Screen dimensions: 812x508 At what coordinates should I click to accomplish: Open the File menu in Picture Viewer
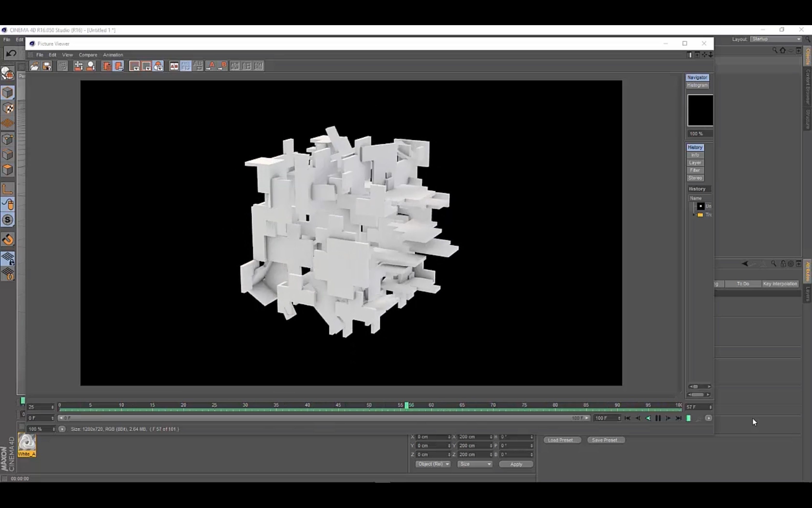(x=40, y=55)
